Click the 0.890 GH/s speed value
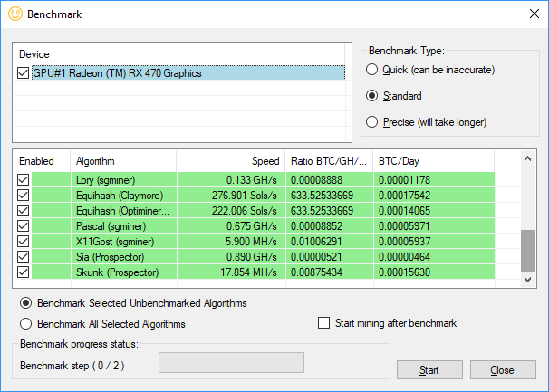549x392 pixels. [251, 257]
